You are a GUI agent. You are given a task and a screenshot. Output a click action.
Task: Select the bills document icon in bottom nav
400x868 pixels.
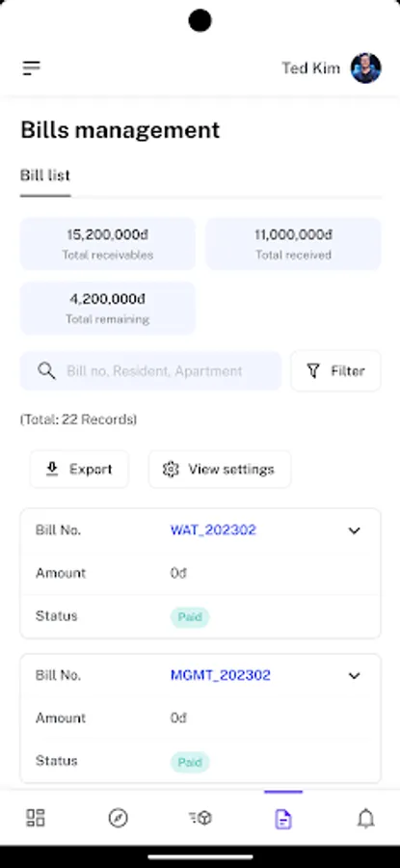[283, 818]
